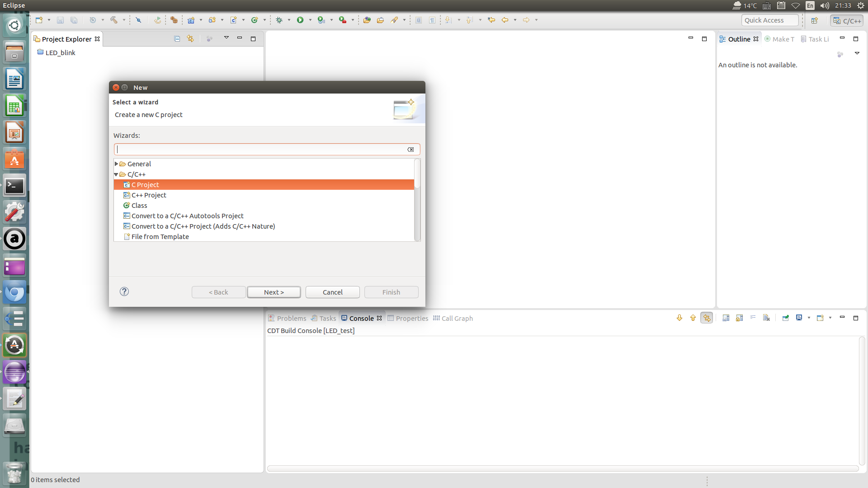Click the Debug bug toolbar icon
Screen dimensions: 868x488
click(x=279, y=20)
